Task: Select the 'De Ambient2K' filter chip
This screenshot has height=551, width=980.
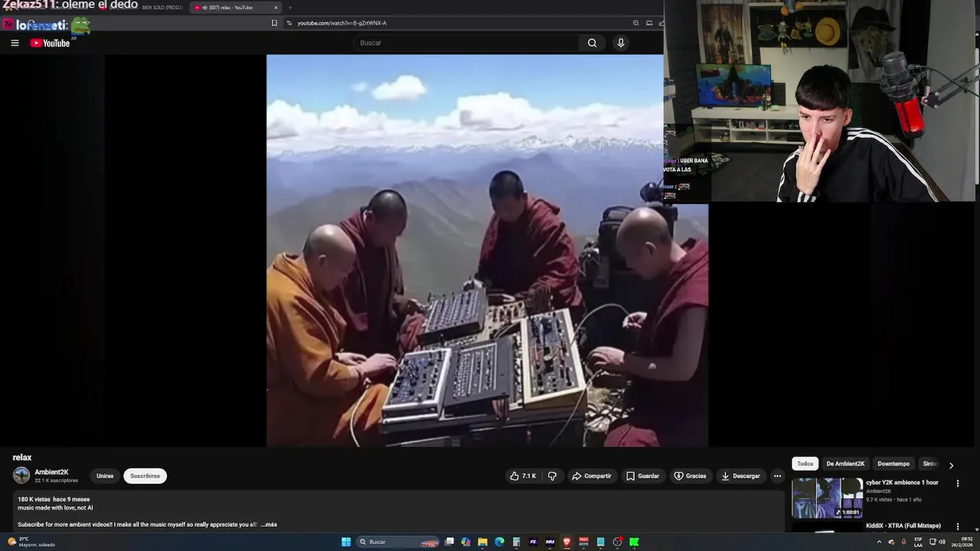Action: point(845,464)
